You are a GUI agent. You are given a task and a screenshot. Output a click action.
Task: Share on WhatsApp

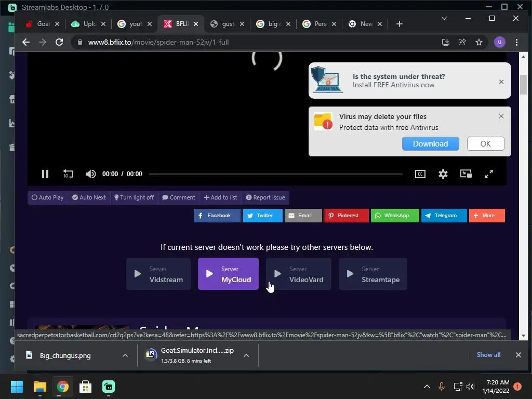pos(395,216)
